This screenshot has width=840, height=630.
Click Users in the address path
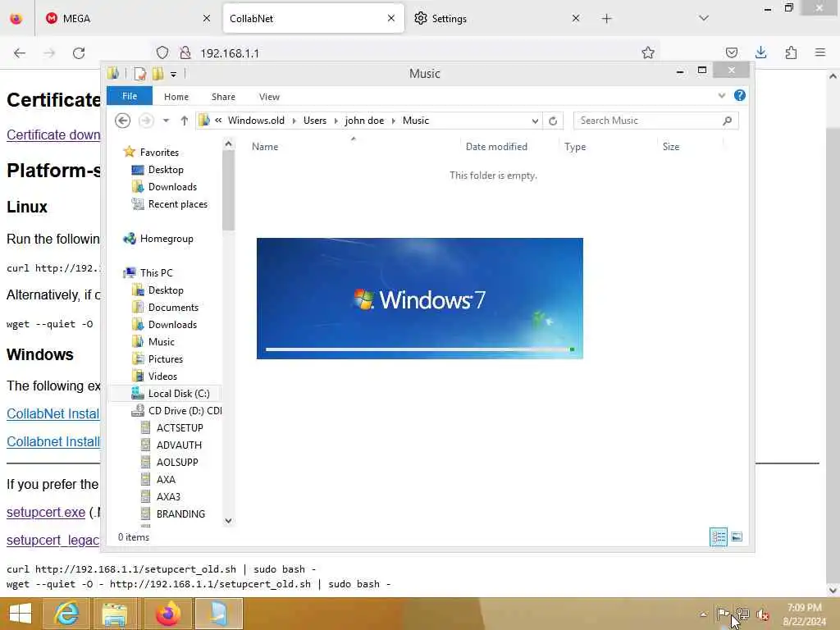pyautogui.click(x=314, y=121)
